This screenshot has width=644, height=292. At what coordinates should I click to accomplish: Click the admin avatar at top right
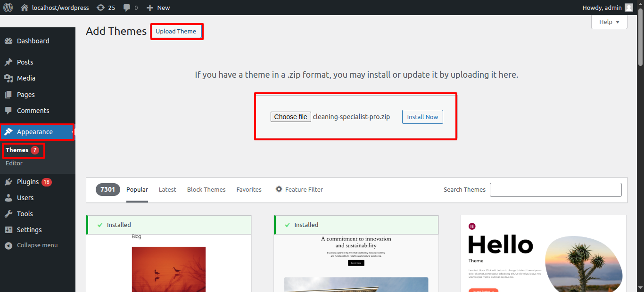pos(629,8)
